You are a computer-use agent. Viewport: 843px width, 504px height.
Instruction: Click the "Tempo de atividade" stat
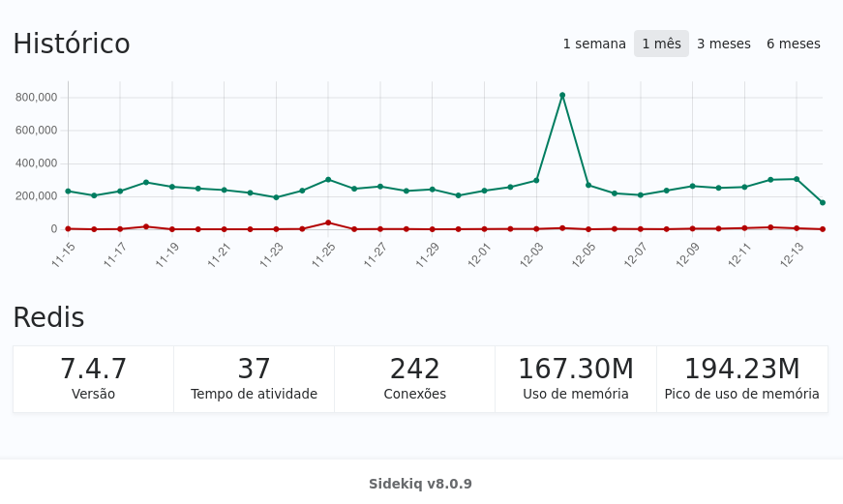(x=254, y=394)
